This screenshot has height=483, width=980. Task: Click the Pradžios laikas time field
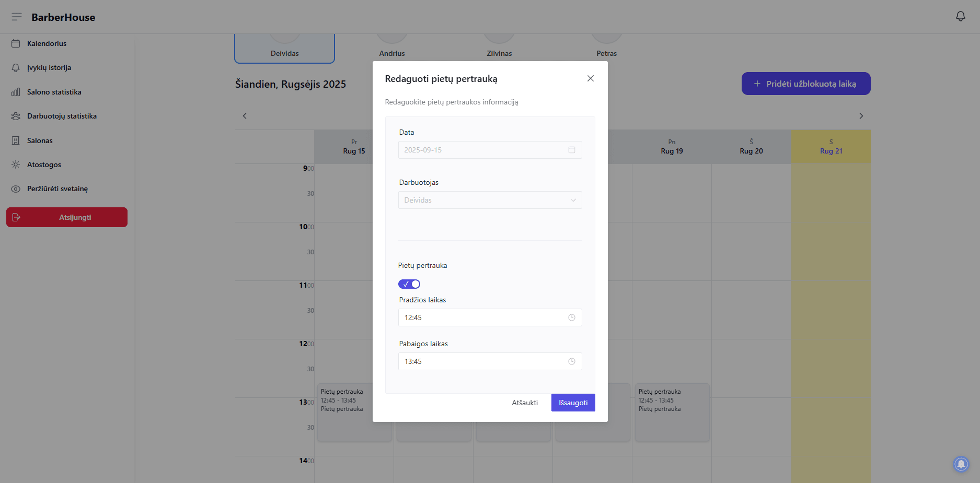[x=483, y=317]
